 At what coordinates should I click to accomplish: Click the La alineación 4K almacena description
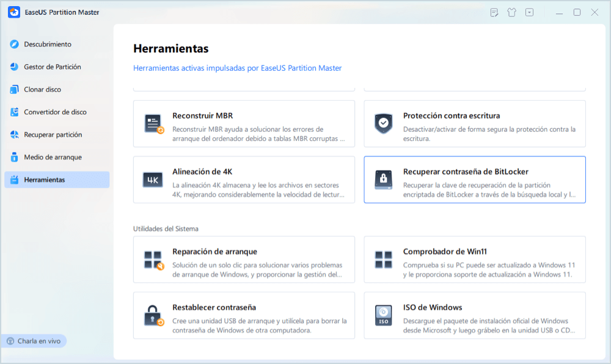point(258,190)
